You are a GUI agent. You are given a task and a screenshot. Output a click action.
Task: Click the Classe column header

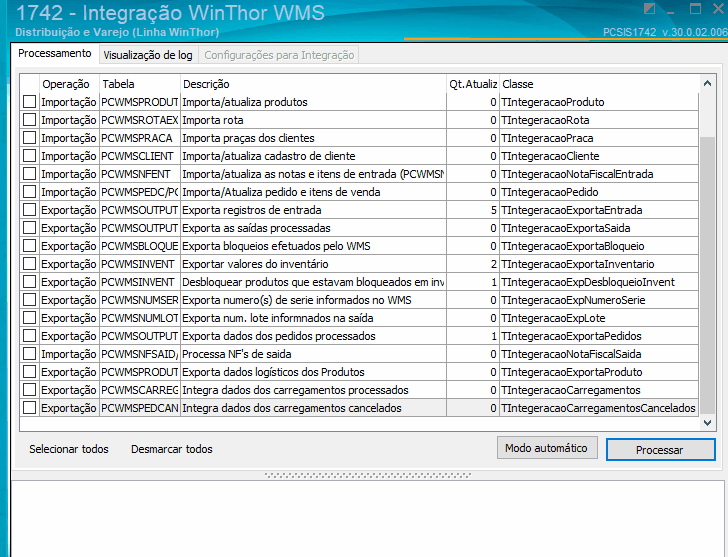[599, 84]
